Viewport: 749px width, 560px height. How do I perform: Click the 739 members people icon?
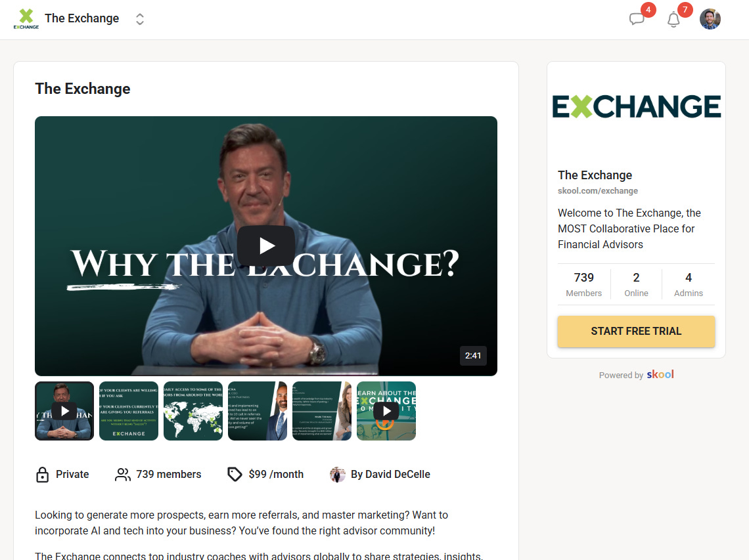pos(123,475)
